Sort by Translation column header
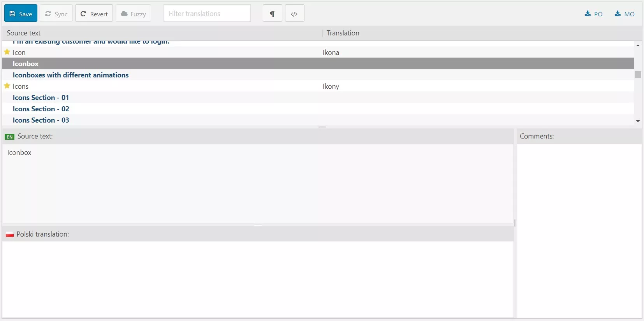644x321 pixels. tap(343, 33)
